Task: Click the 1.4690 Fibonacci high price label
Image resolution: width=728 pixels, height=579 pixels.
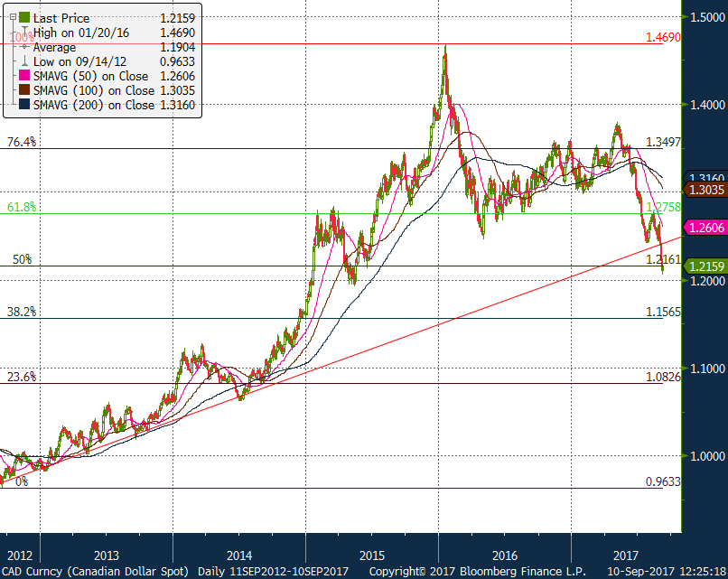Action: [662, 37]
